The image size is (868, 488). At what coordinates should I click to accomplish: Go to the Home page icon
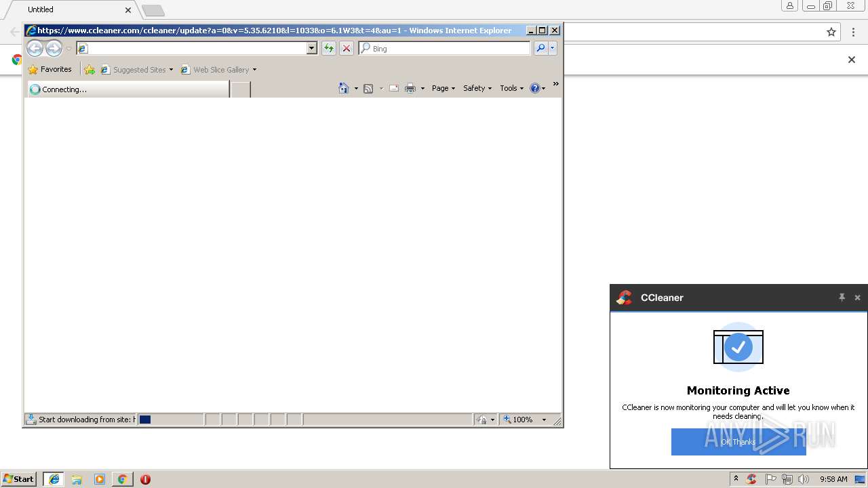click(344, 88)
